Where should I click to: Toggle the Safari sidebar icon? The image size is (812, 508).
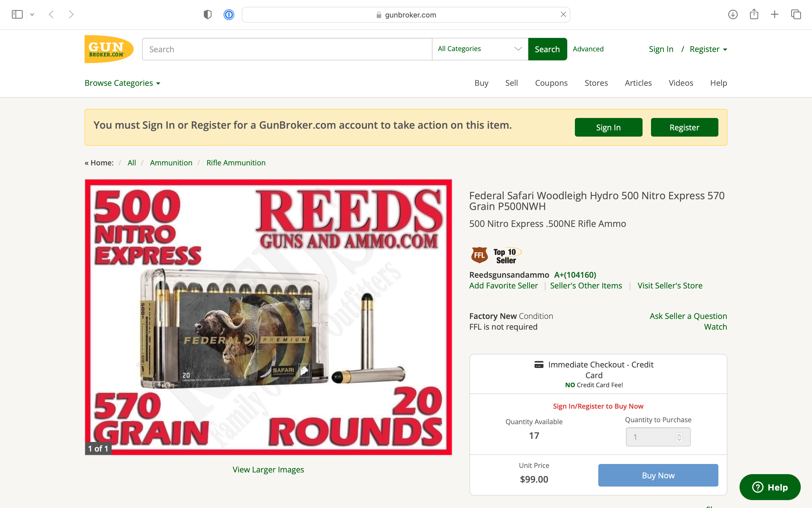coord(17,14)
